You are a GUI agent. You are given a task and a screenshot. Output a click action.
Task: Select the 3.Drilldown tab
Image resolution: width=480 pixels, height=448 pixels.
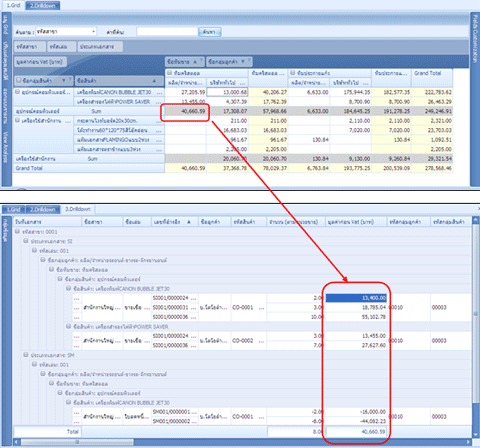tap(78, 209)
